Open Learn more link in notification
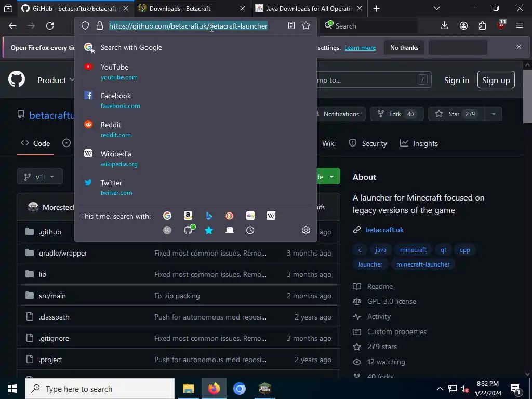532x399 pixels. point(360,48)
